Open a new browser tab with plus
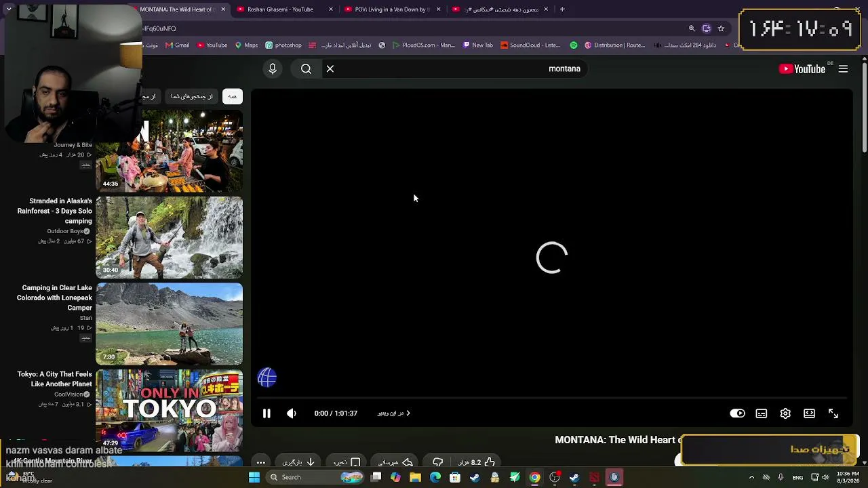Image resolution: width=868 pixels, height=488 pixels. (x=562, y=9)
